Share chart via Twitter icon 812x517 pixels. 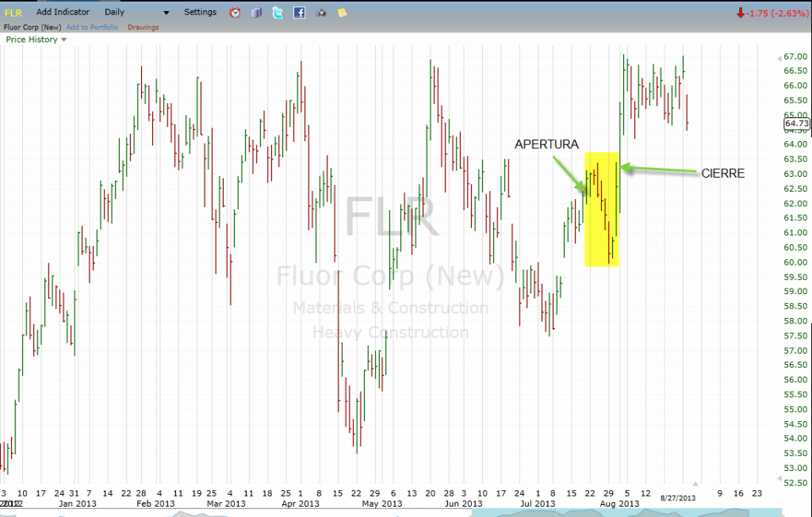[278, 13]
